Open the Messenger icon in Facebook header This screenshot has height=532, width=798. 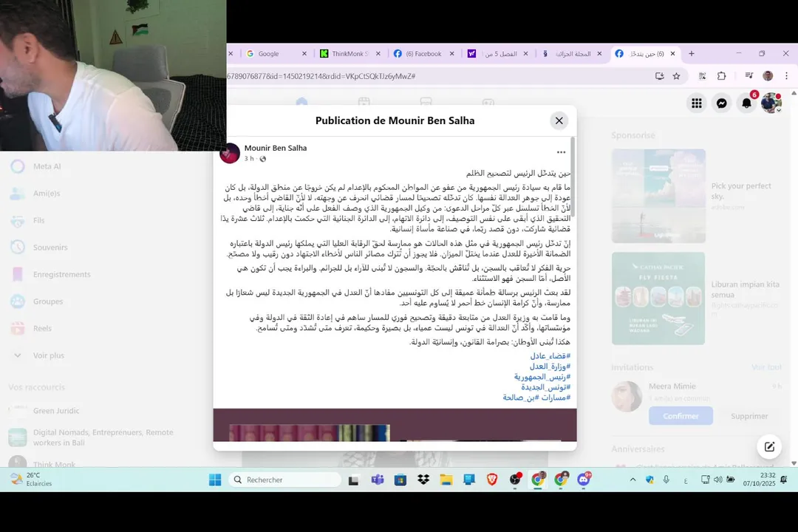pyautogui.click(x=721, y=103)
